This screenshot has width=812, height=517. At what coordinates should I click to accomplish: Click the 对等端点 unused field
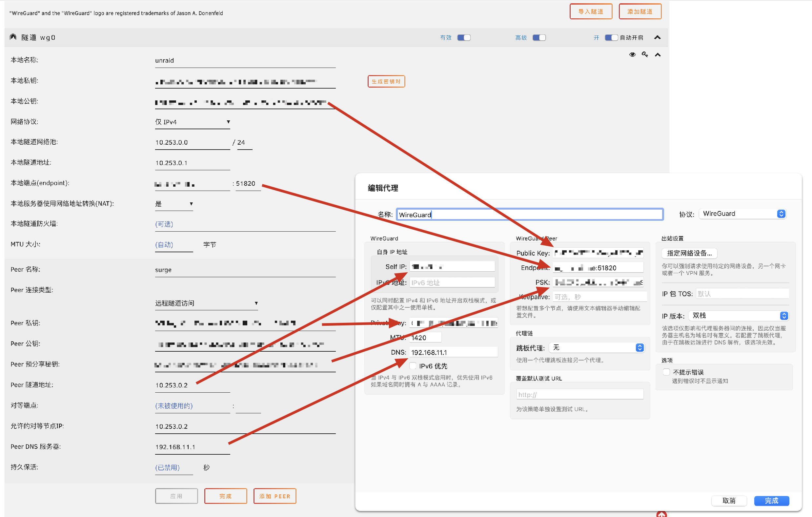pos(193,406)
